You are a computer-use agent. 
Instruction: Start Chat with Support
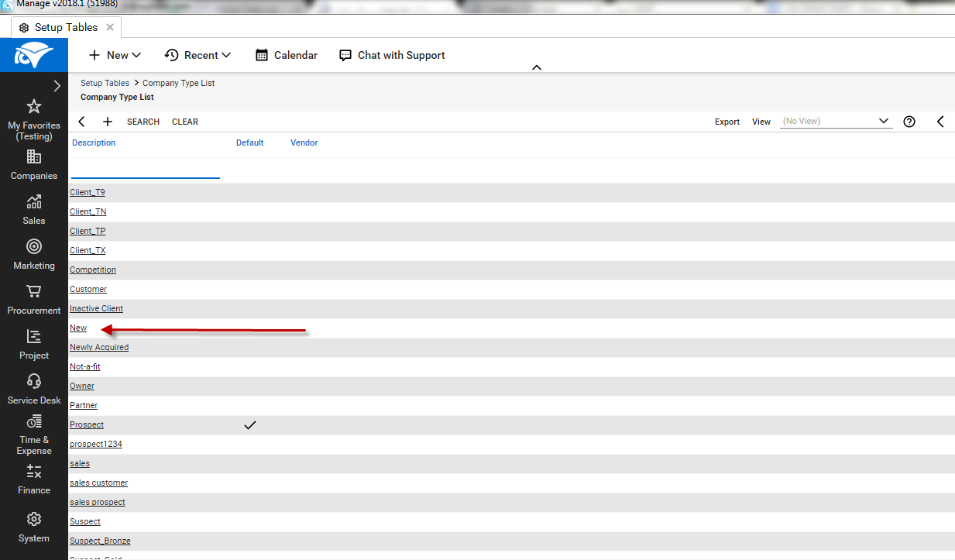click(392, 55)
